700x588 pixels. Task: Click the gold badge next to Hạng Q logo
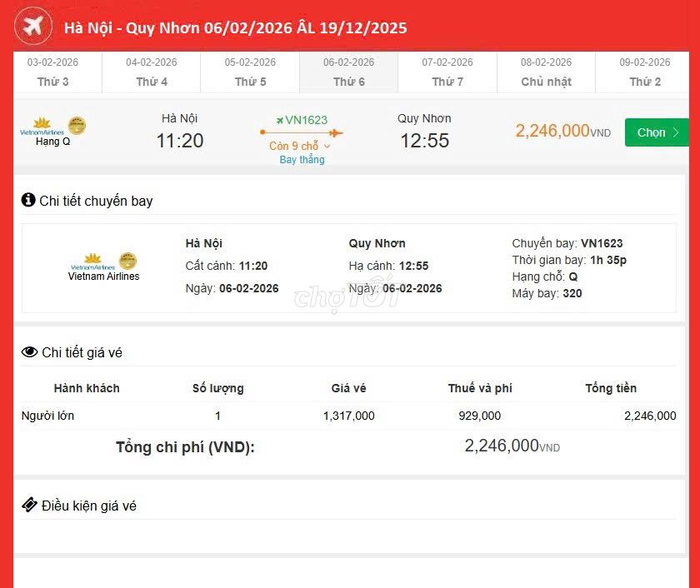[x=76, y=122]
